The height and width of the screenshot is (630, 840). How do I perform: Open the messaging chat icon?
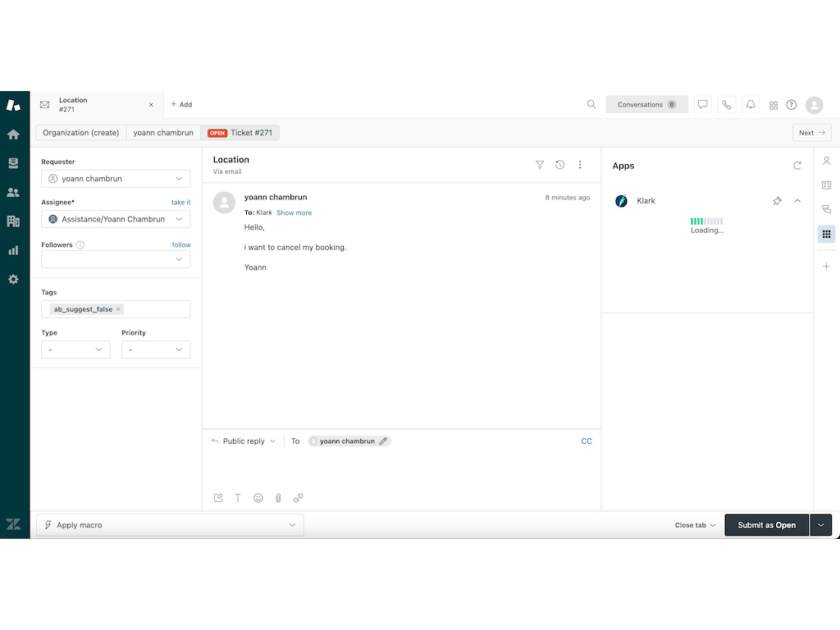tap(703, 104)
